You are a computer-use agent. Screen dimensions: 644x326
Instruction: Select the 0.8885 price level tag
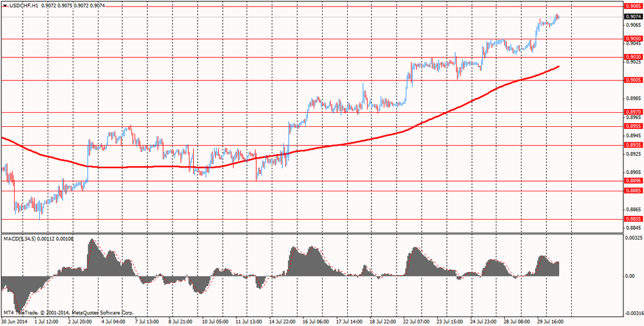point(632,191)
